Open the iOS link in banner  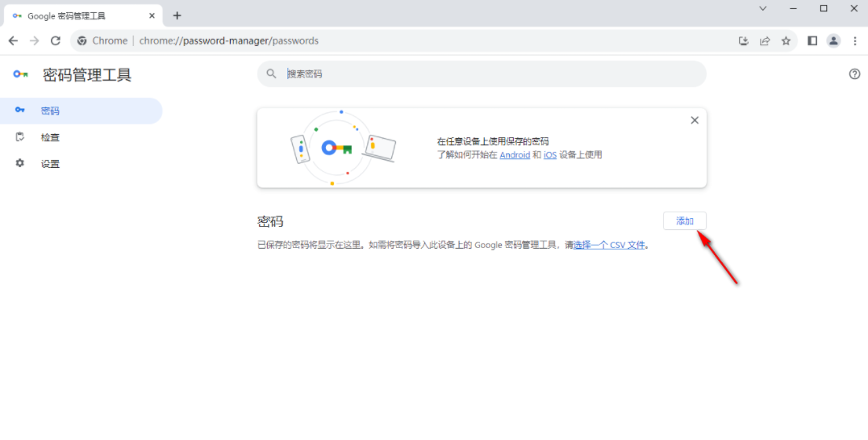[x=549, y=155]
